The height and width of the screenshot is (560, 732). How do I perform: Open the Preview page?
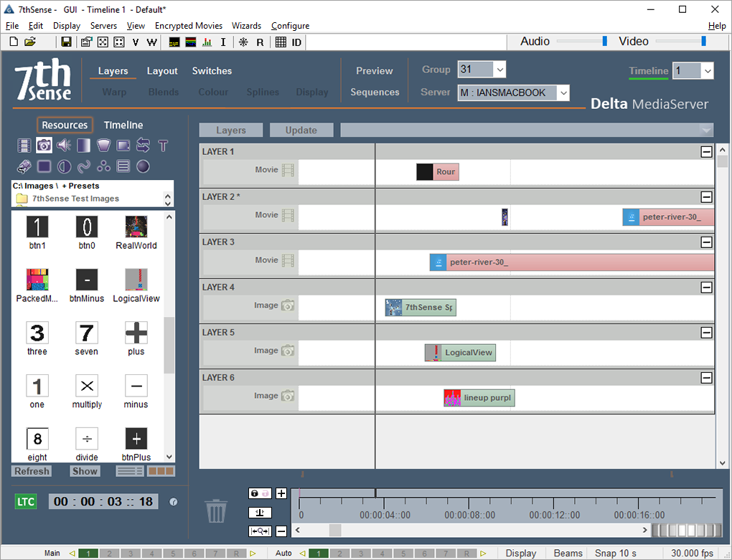(x=375, y=71)
